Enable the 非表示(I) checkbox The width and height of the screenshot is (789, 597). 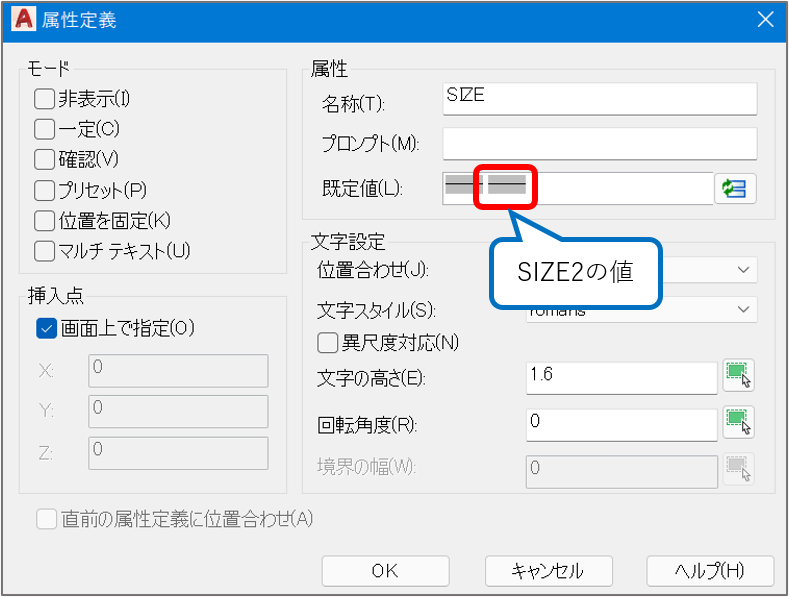[44, 99]
